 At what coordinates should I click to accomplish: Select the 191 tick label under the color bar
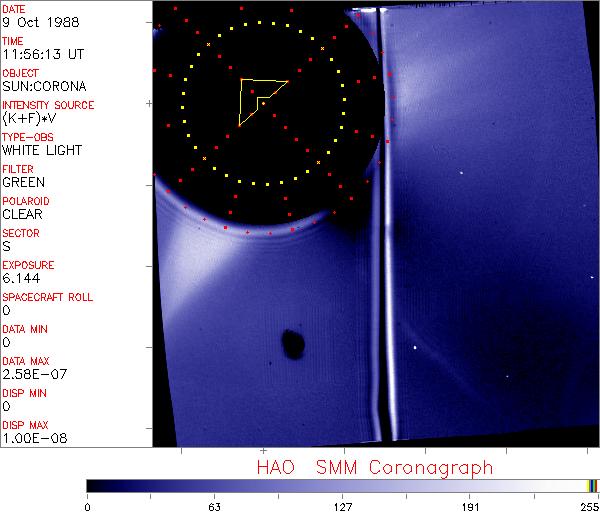(470, 505)
